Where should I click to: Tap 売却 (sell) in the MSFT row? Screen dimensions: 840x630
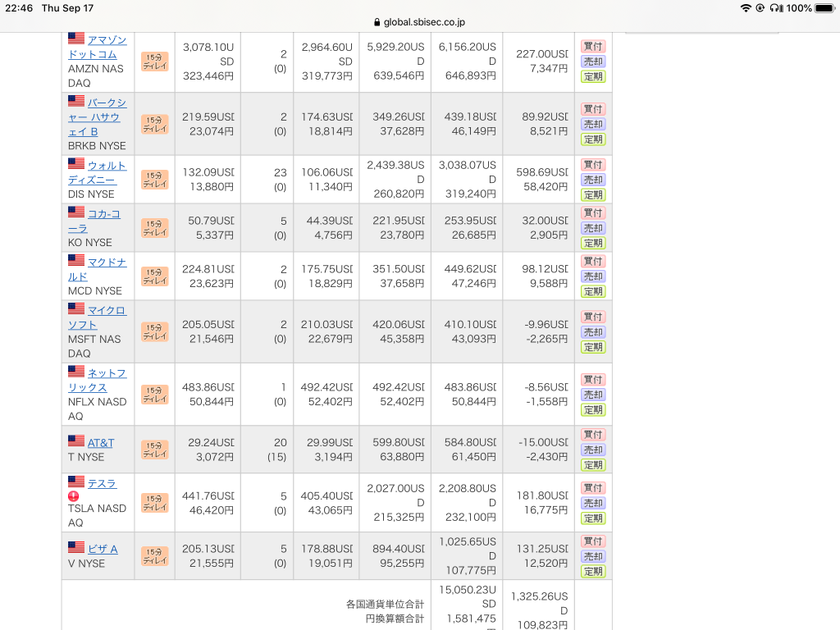[x=593, y=332]
